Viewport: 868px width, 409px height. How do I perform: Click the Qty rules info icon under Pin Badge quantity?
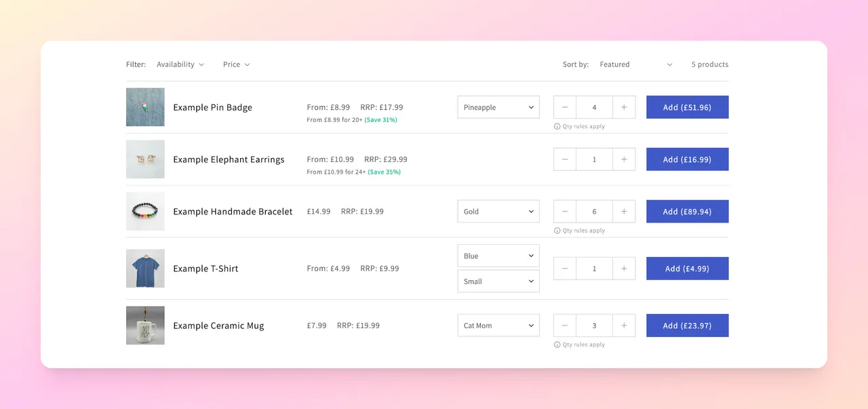coord(557,126)
